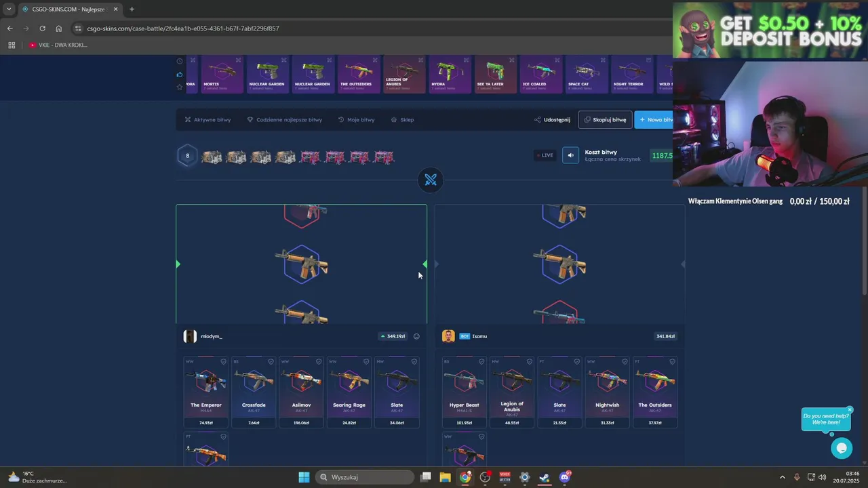Open the THE OUTSIDERS drop card
Viewport: 868px width, 488px height.
click(358, 74)
